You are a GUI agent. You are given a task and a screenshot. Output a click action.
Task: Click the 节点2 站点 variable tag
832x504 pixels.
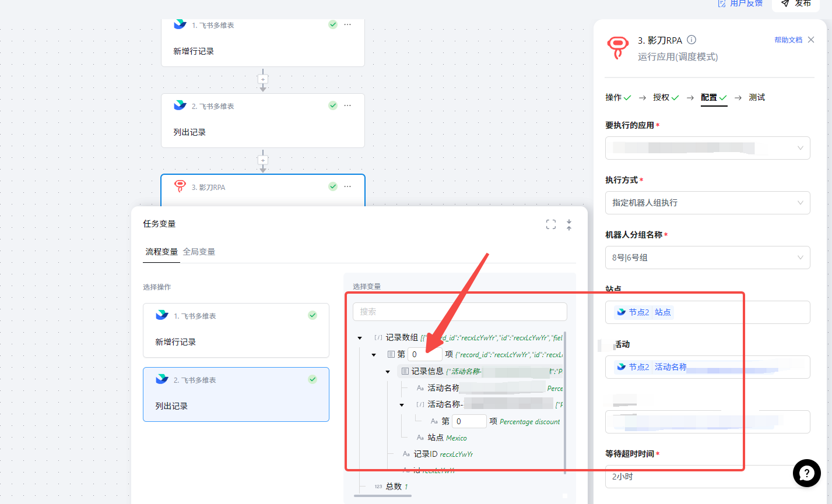click(x=644, y=312)
